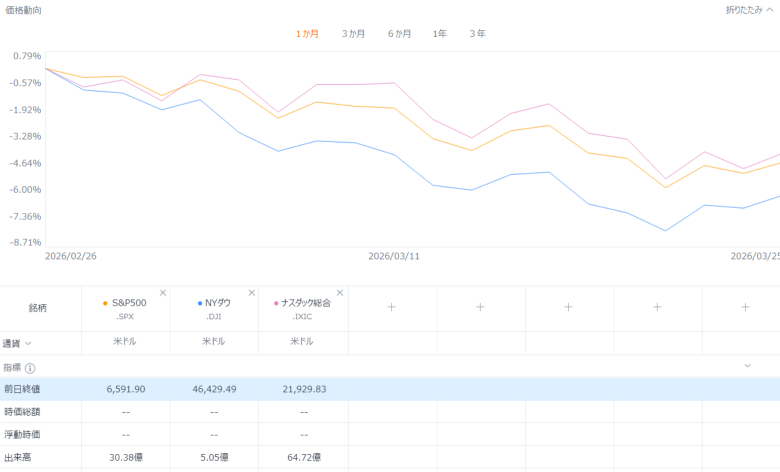Click the 米ドル currency under S&P500
The image size is (780, 472).
pyautogui.click(x=125, y=342)
